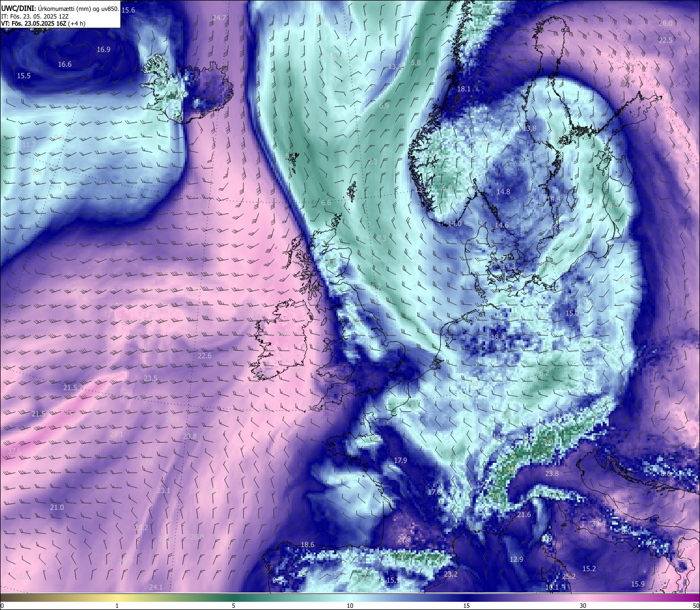Screen dimensions: 700x610
Task: Click the colorbar scale label 15
Action: click(x=466, y=606)
